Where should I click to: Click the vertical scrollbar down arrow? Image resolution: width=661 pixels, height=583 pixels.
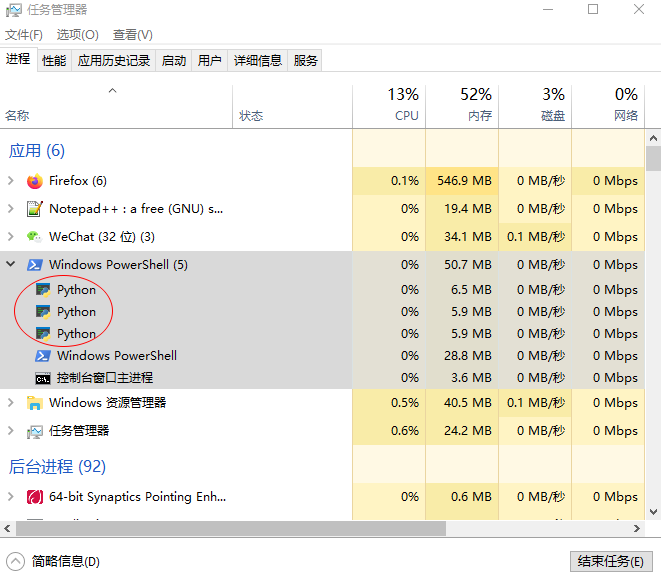click(653, 512)
